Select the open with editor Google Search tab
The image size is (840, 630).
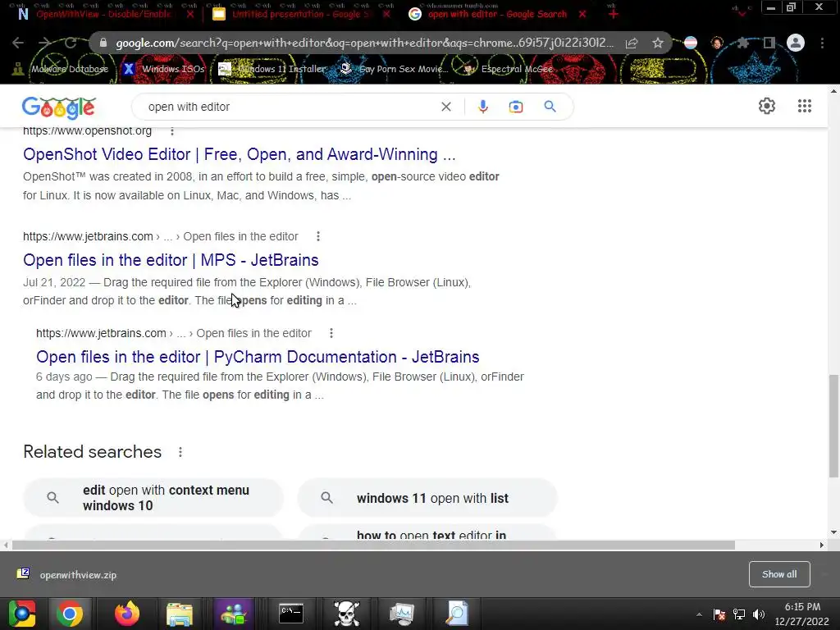(497, 15)
